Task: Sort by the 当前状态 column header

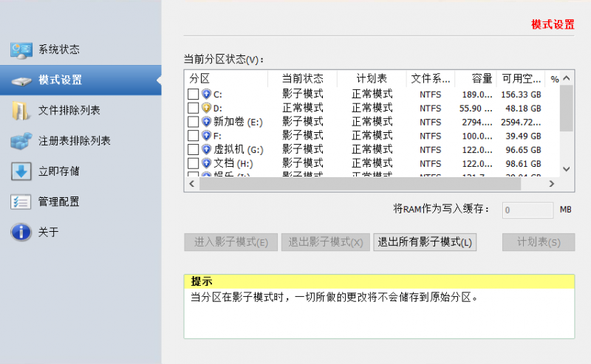Action: (302, 79)
